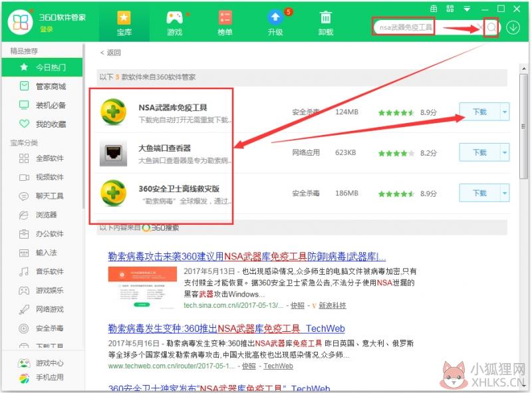Click the results vertical scrollbar thumb

[x=523, y=126]
